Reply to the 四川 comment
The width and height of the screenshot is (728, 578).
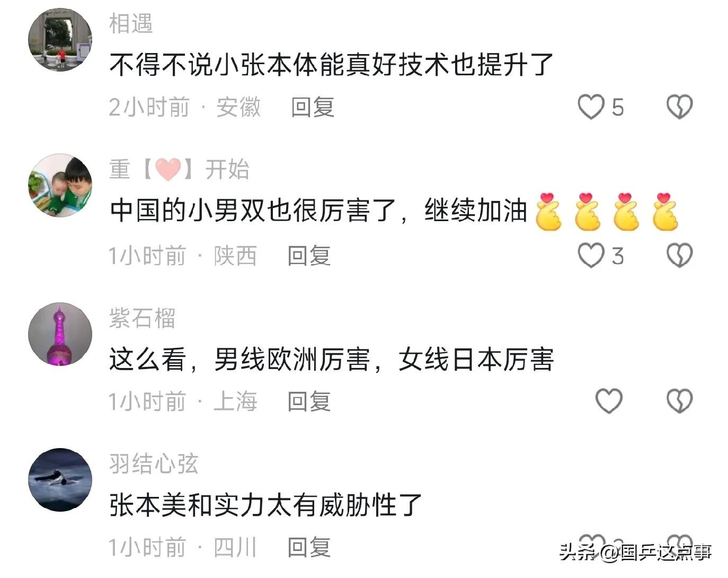[309, 547]
